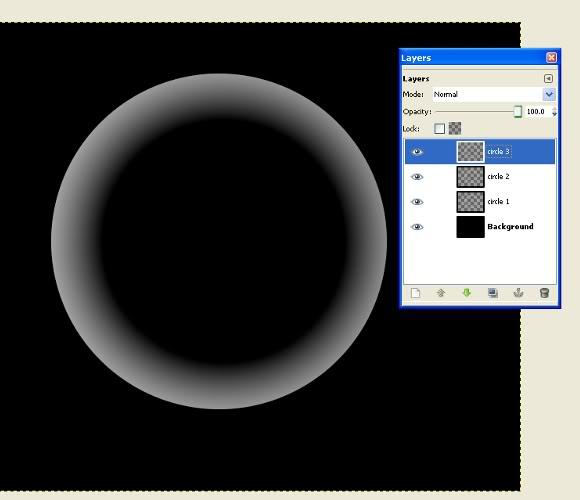
Task: Lower the layer with green down arrow
Action: (466, 293)
